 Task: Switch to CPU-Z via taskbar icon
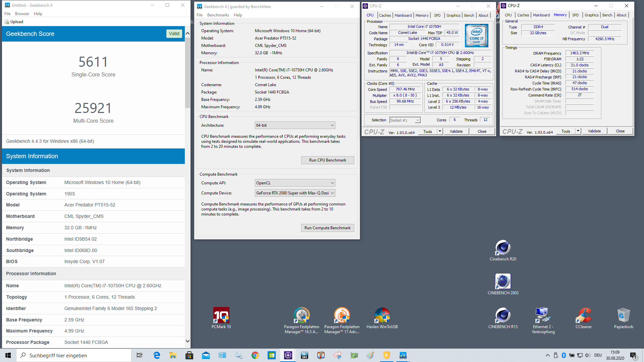tap(288, 355)
